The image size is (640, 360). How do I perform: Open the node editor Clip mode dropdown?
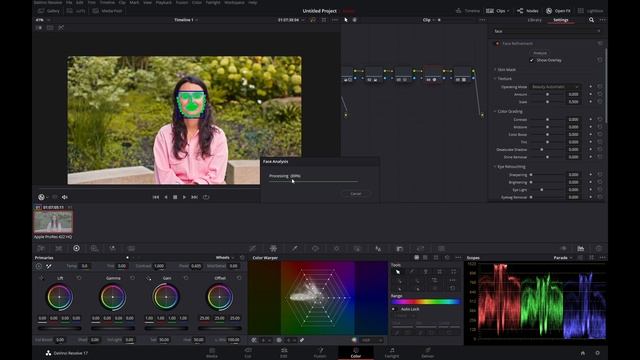pyautogui.click(x=429, y=20)
